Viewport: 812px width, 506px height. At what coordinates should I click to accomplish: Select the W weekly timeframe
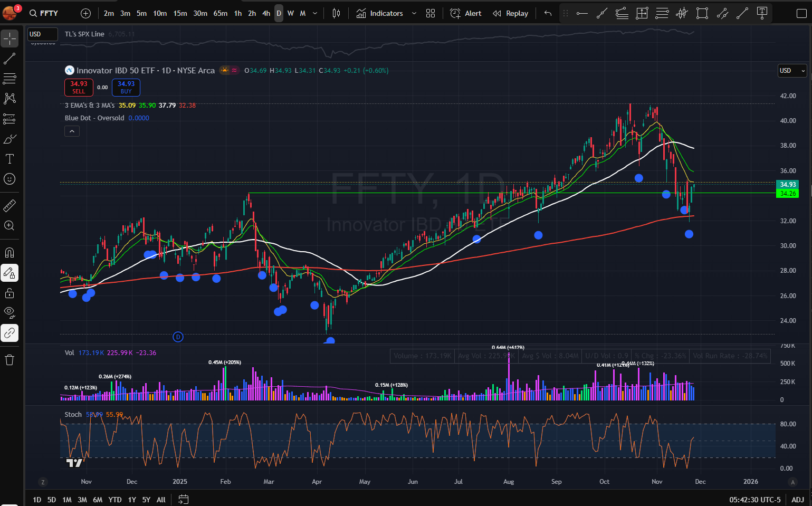[x=291, y=13]
